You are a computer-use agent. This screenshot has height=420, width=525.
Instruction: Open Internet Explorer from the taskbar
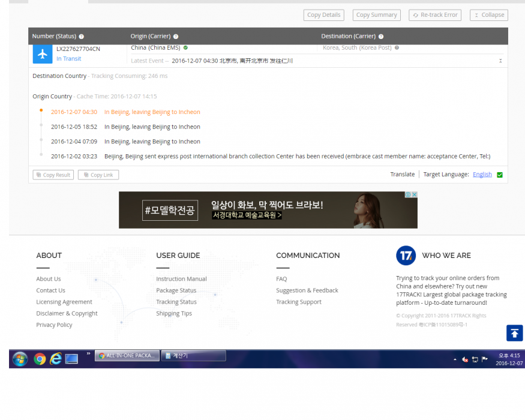56,359
